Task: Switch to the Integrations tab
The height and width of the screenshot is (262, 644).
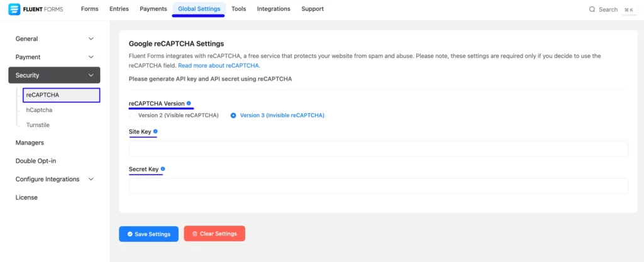Action: click(274, 9)
